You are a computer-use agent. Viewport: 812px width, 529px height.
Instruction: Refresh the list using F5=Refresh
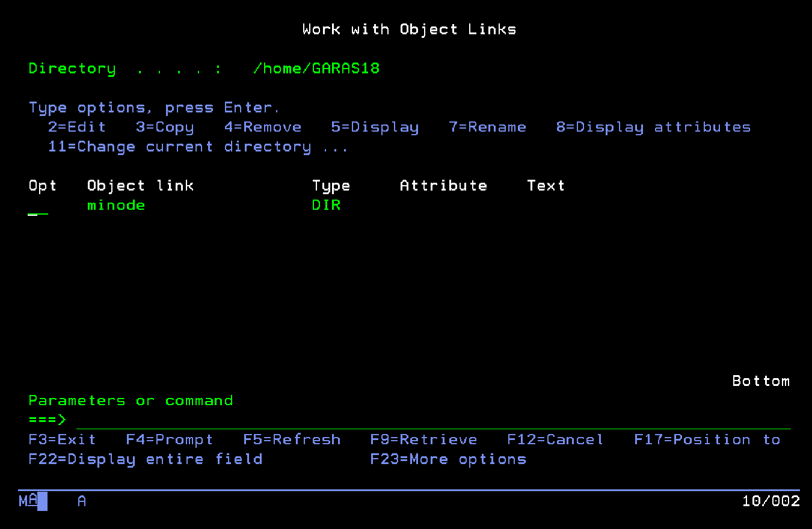pos(292,440)
